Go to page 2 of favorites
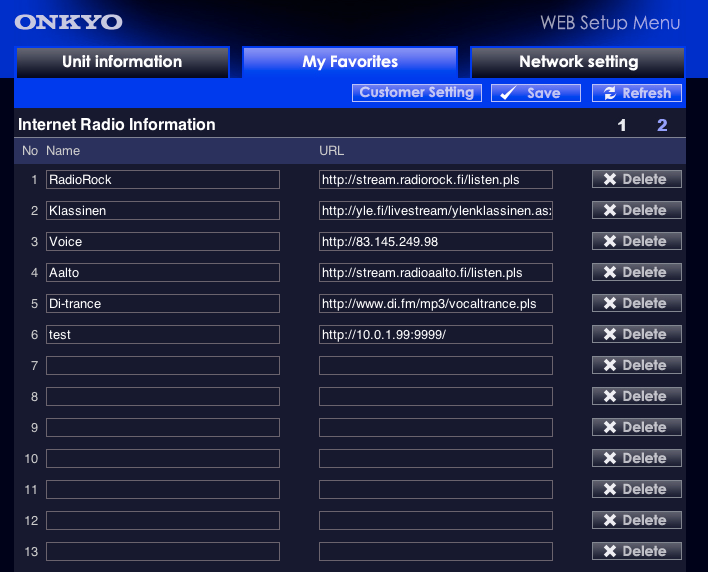The width and height of the screenshot is (708, 572). [x=662, y=126]
